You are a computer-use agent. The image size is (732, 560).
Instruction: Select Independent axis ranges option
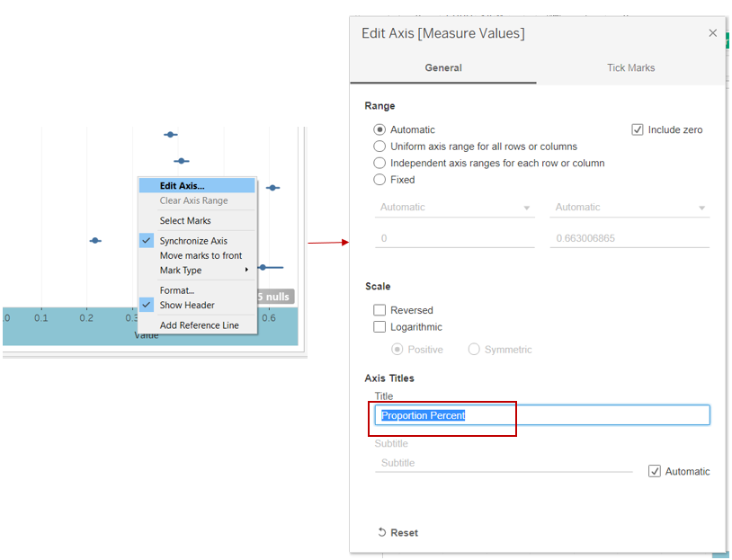(x=380, y=164)
